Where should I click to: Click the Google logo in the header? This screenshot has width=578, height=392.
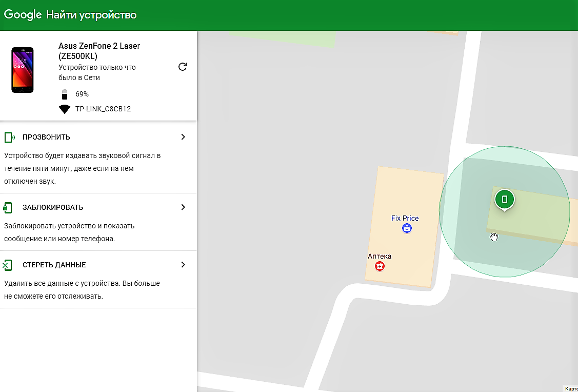23,15
